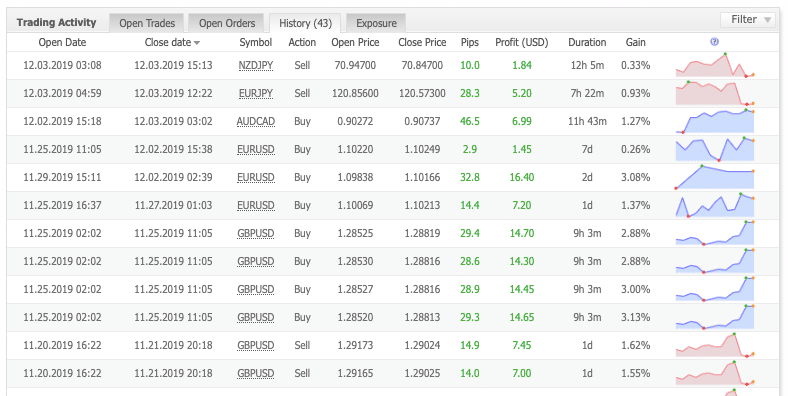Open the Exposure tab
788x396 pixels.
[x=376, y=23]
